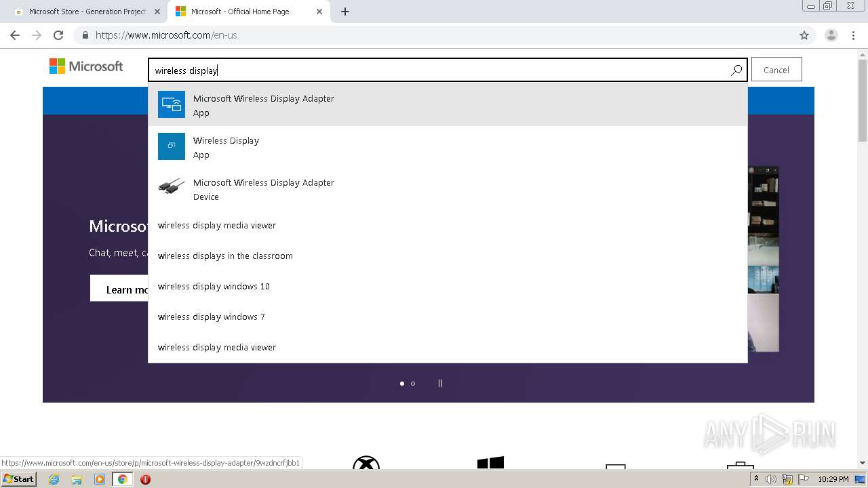
Task: Open Wireless Display App suggestion
Action: tap(448, 147)
